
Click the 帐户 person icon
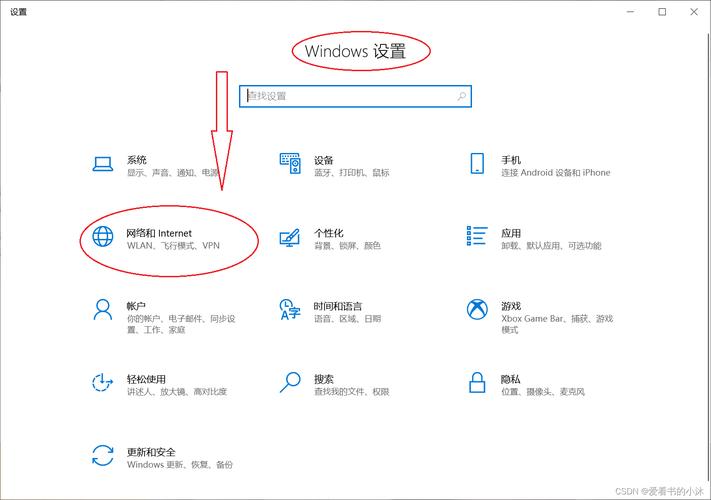tap(102, 310)
